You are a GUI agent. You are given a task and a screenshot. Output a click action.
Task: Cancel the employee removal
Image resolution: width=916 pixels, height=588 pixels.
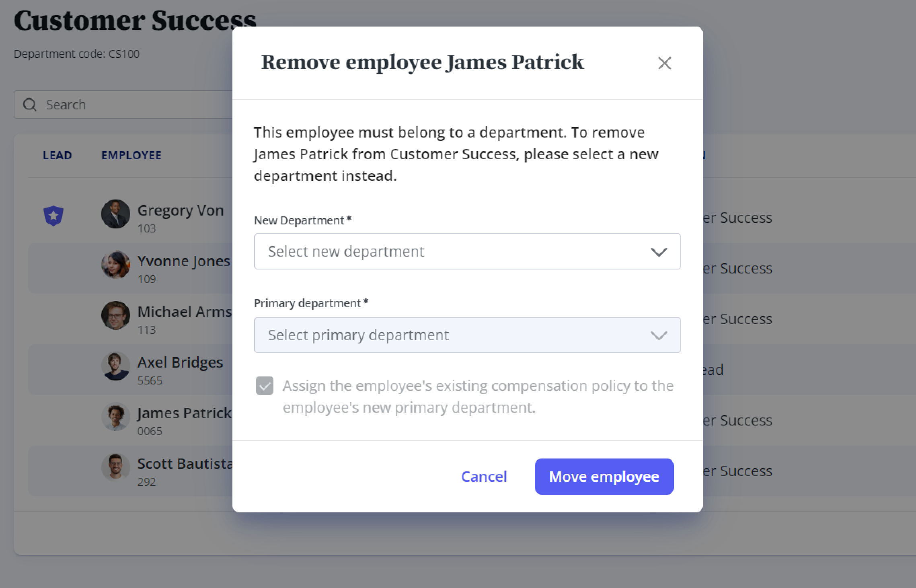point(484,477)
